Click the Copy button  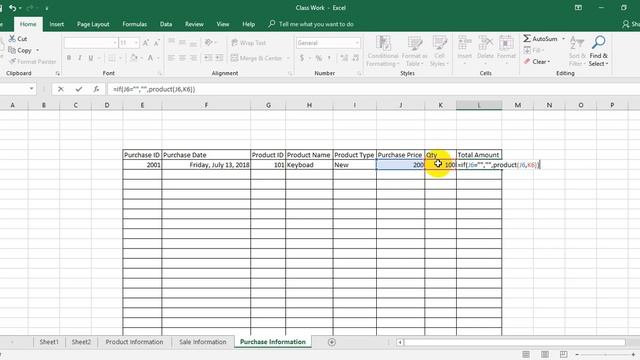[x=20, y=50]
